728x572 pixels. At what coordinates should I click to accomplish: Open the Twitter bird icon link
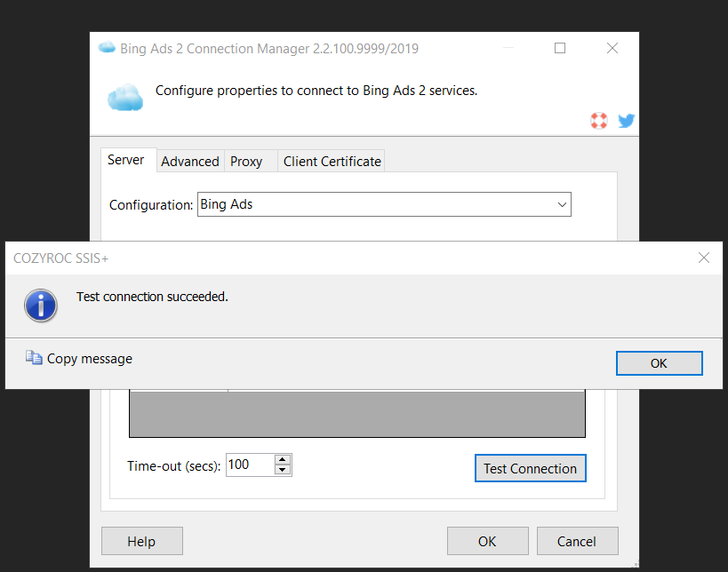pos(627,121)
